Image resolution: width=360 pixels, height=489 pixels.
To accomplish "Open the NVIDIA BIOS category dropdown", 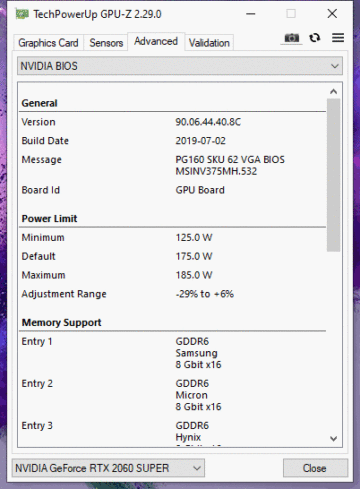I will pos(180,66).
